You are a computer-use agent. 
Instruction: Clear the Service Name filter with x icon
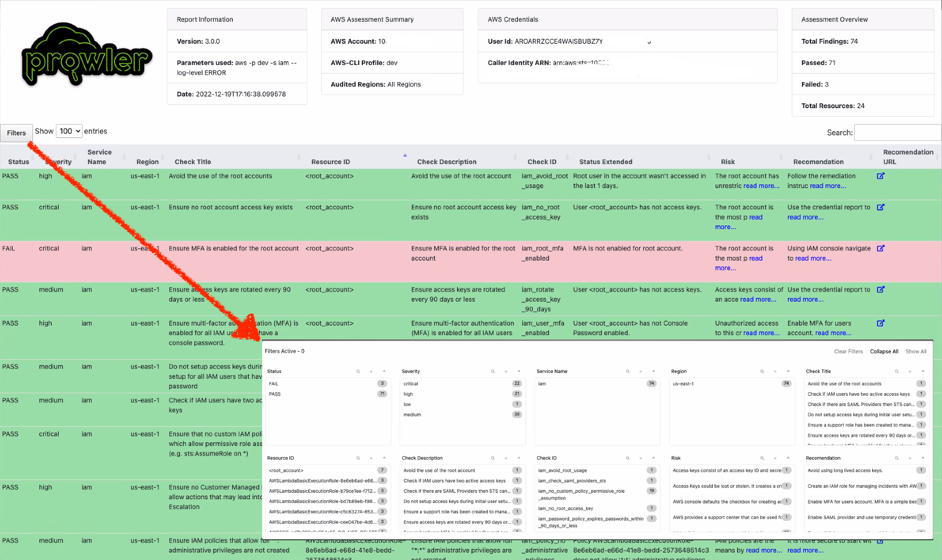click(640, 371)
